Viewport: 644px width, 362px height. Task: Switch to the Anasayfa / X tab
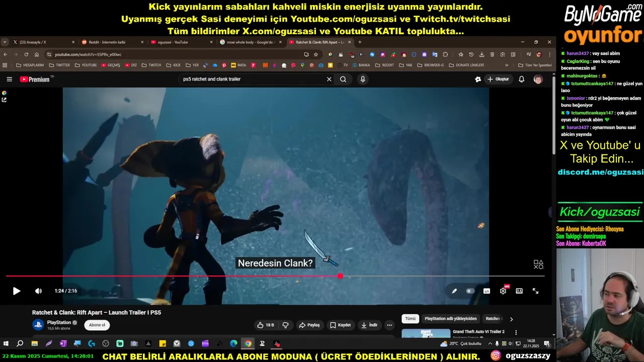[43, 42]
